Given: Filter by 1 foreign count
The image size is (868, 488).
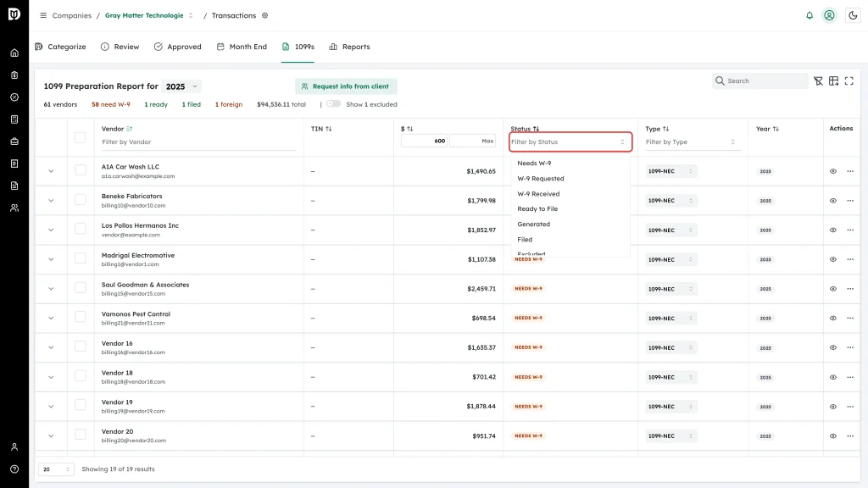Looking at the screenshot, I should coord(229,104).
